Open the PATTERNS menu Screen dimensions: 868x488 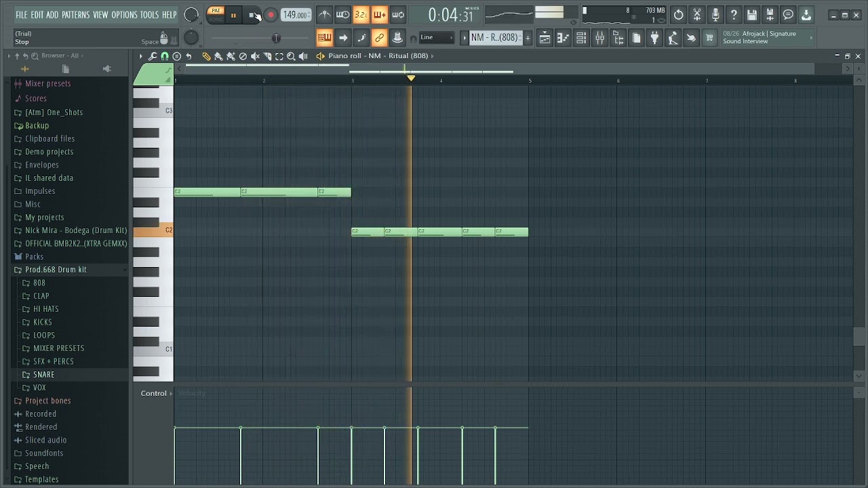coord(75,15)
